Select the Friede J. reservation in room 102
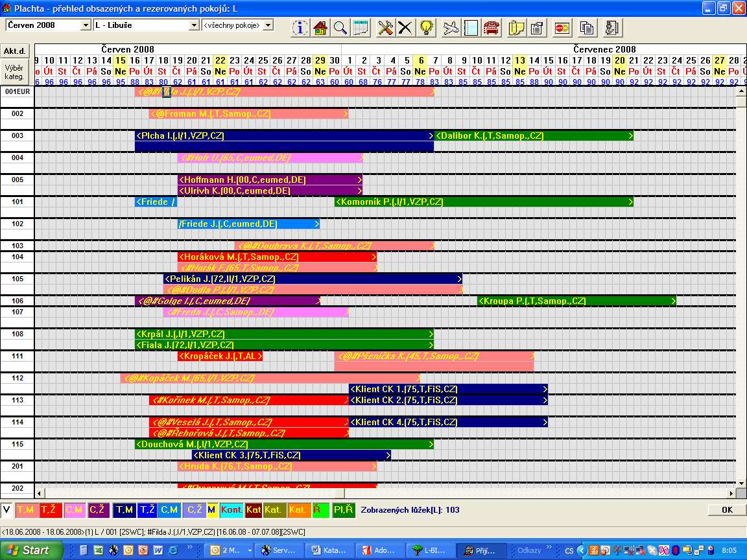This screenshot has width=747, height=560. [x=248, y=224]
